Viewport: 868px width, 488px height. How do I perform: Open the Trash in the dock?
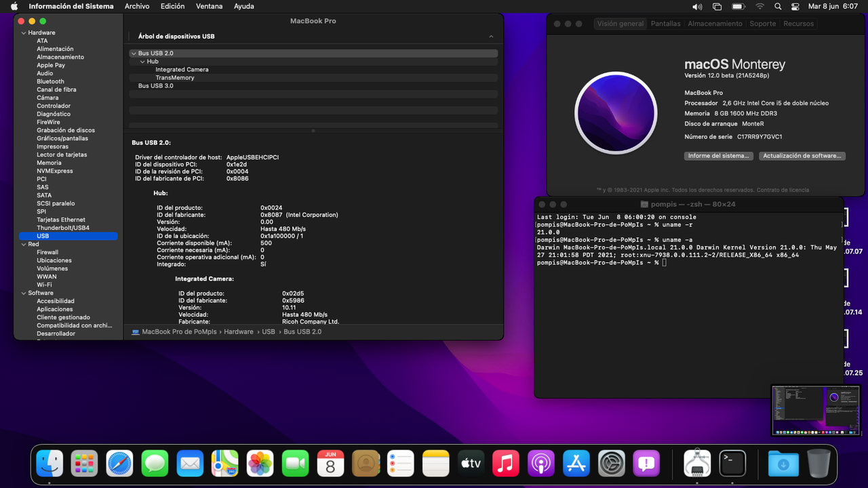(x=818, y=464)
